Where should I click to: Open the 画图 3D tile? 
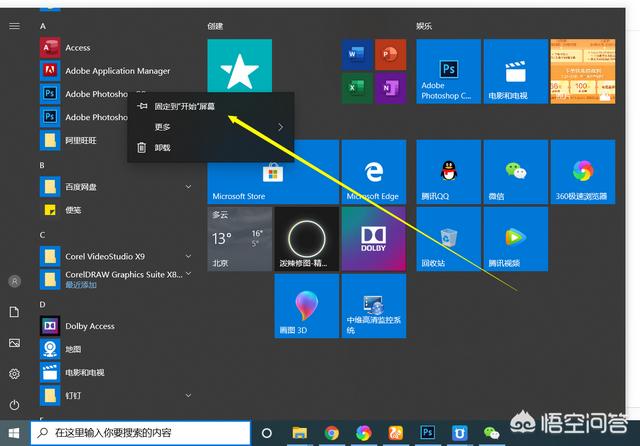pos(307,306)
